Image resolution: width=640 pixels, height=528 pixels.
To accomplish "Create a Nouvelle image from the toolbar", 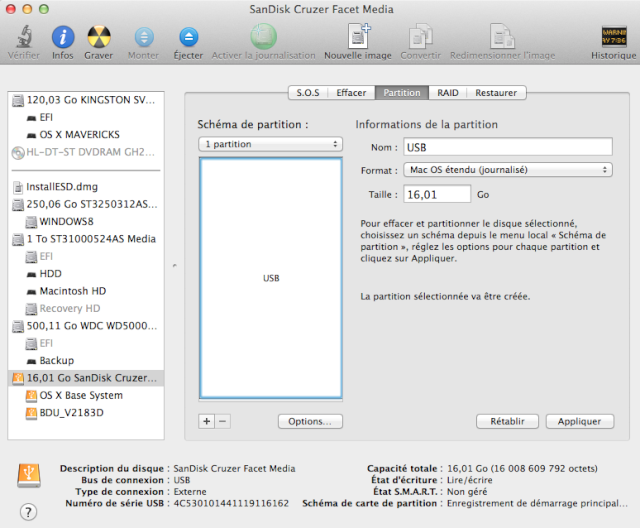I will point(358,36).
